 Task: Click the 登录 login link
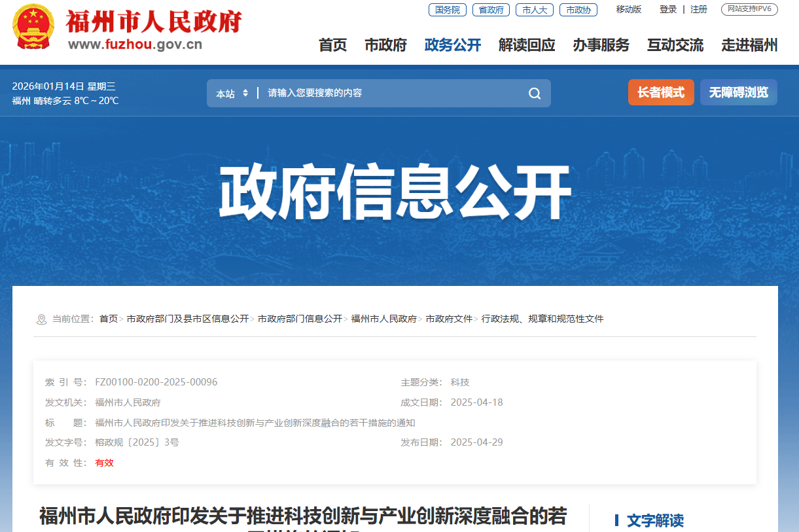[x=667, y=10]
